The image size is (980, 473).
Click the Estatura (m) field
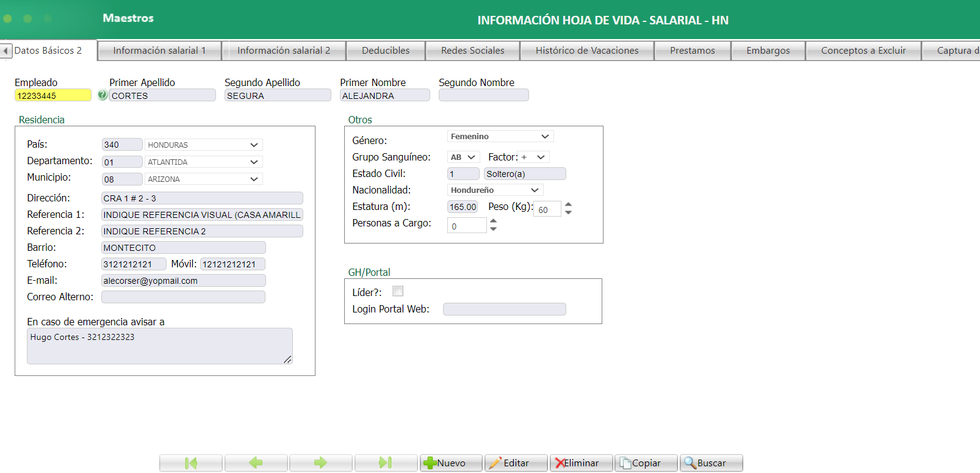coord(463,206)
